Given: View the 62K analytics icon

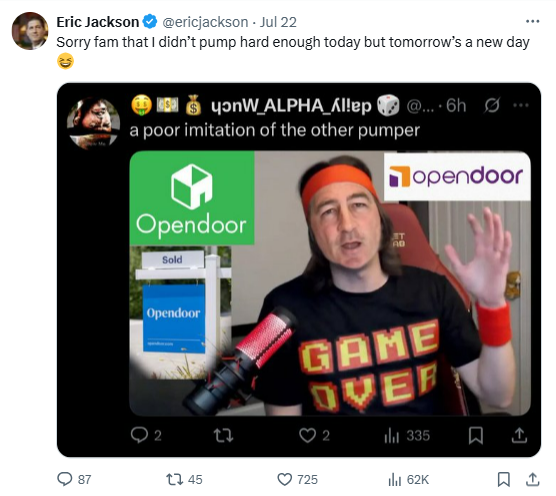Looking at the screenshot, I should pos(394,480).
